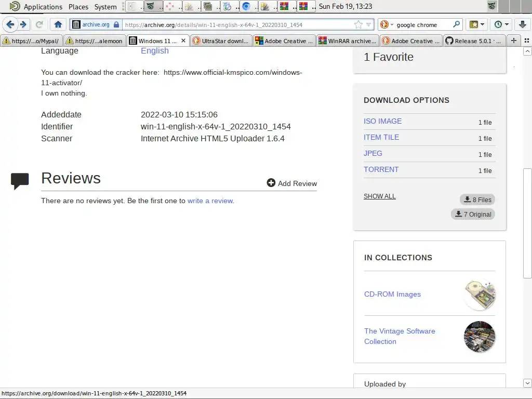Open the history clock dropdown
Viewport: 532px width, 399px height.
pos(501,24)
